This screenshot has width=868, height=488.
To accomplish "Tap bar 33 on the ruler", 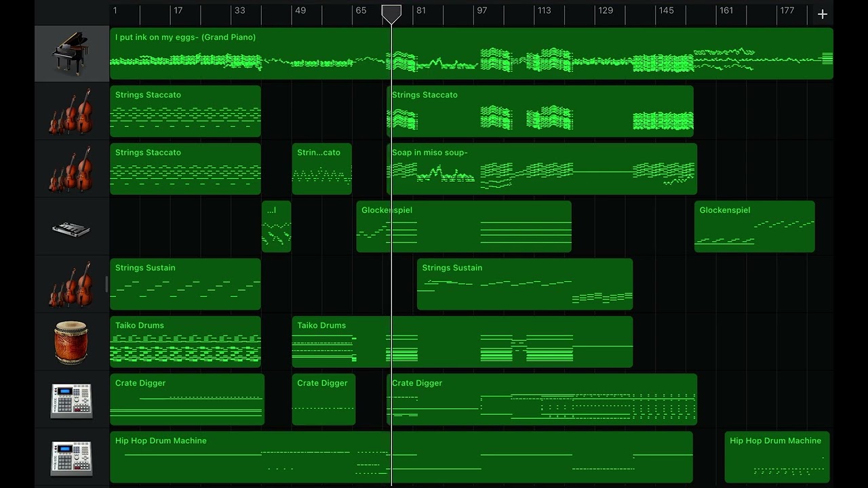I will [240, 11].
